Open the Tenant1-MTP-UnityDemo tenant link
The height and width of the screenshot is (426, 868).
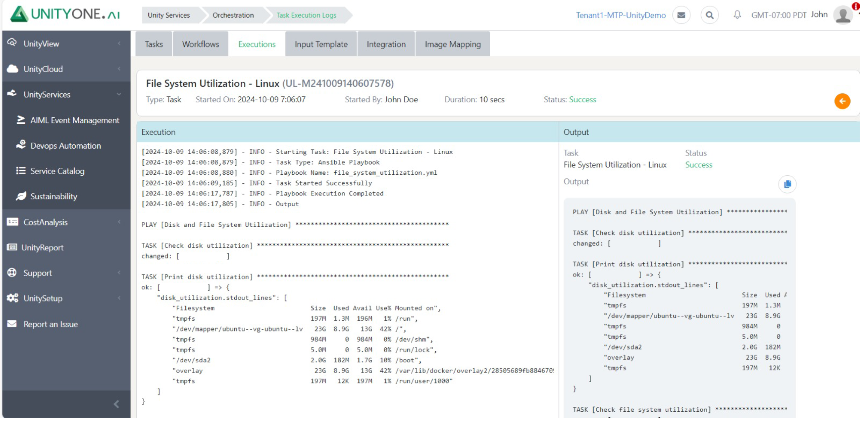(x=620, y=15)
